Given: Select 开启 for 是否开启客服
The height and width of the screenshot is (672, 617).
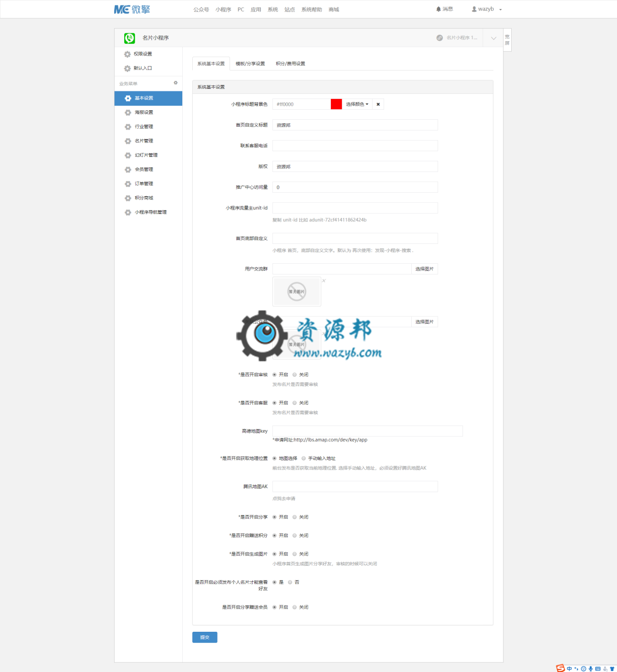Looking at the screenshot, I should (274, 403).
